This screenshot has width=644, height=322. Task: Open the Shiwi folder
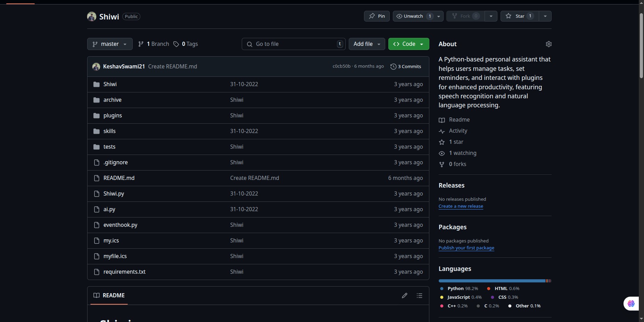pyautogui.click(x=110, y=84)
